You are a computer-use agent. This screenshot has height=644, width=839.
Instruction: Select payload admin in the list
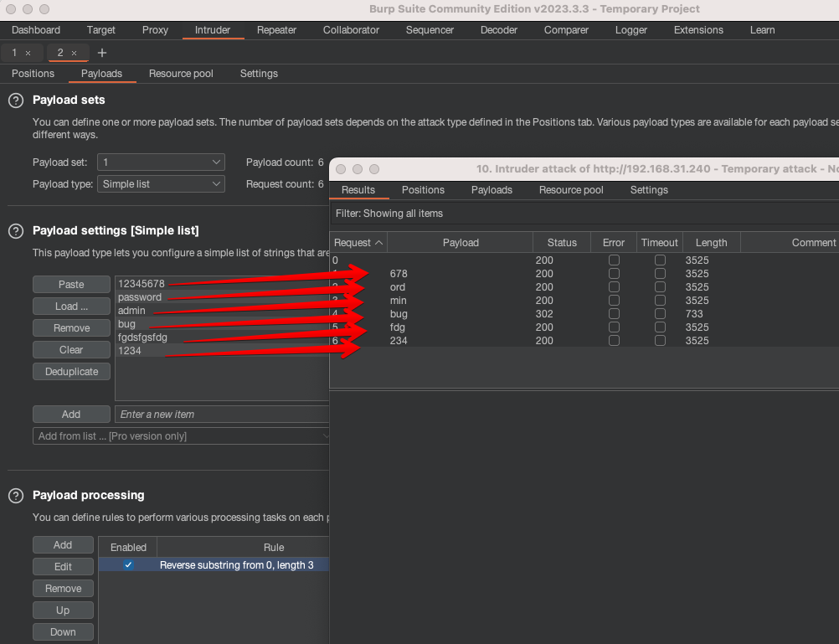[x=222, y=311]
